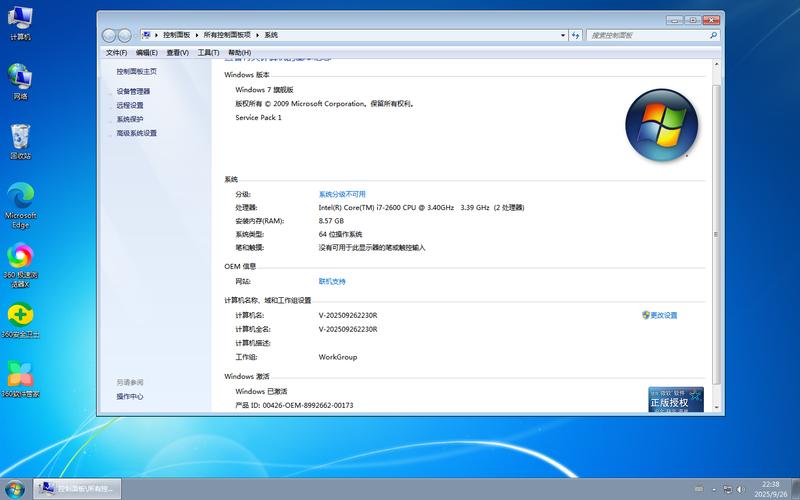Click the scrollbar up arrow

tap(716, 65)
